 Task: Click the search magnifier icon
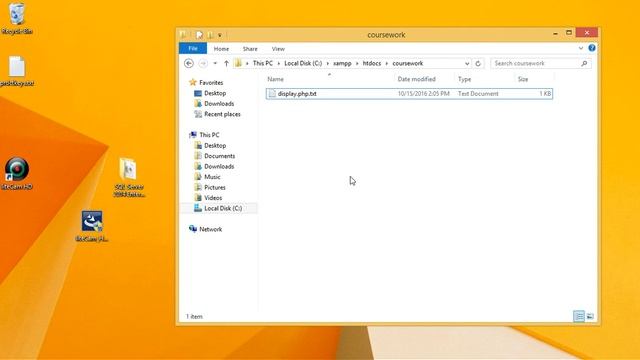584,63
